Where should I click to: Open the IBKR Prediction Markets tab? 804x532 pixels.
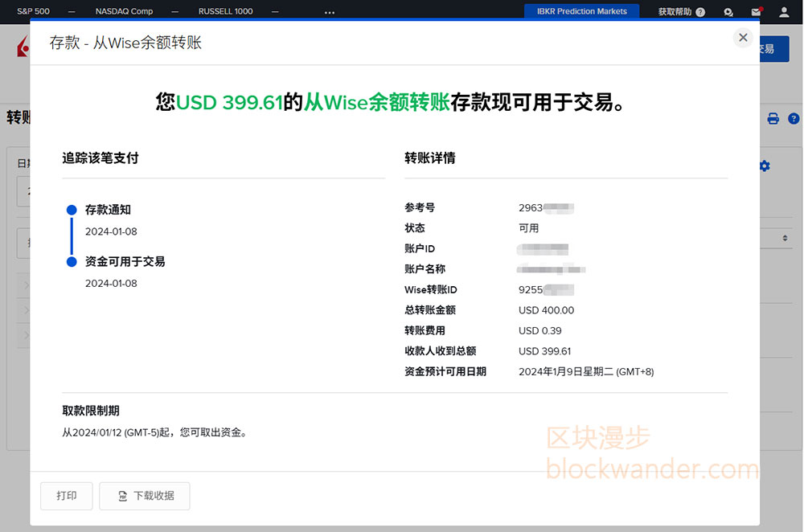(x=581, y=11)
